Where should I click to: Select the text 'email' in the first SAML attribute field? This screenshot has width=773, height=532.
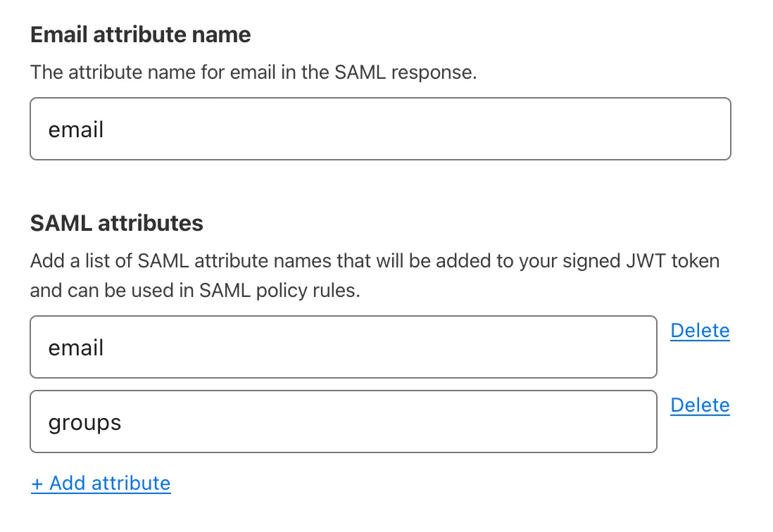(75, 347)
